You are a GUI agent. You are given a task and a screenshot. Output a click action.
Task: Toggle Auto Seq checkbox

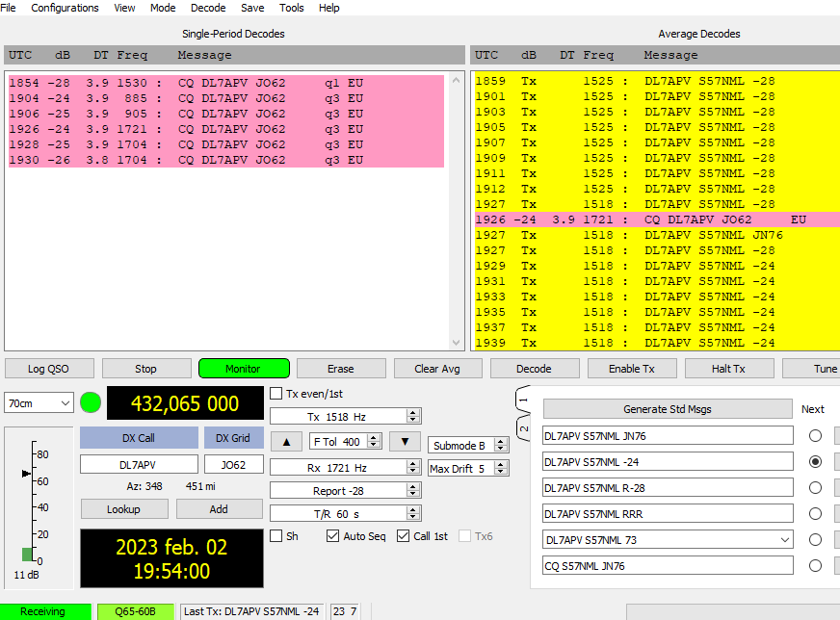[x=332, y=536]
